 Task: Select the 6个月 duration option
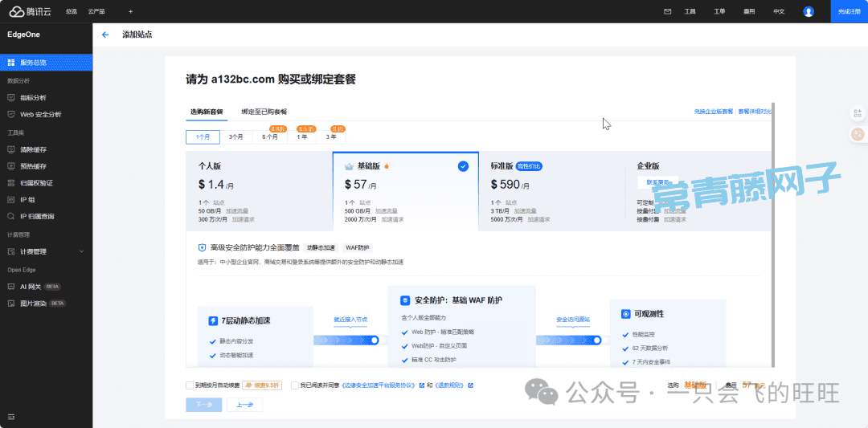[x=270, y=137]
